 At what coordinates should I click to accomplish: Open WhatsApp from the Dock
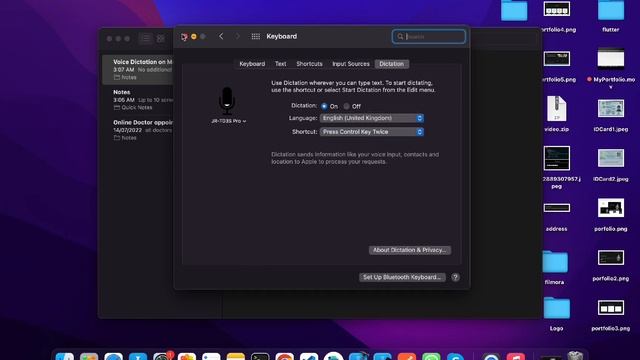pyautogui.click(x=431, y=357)
